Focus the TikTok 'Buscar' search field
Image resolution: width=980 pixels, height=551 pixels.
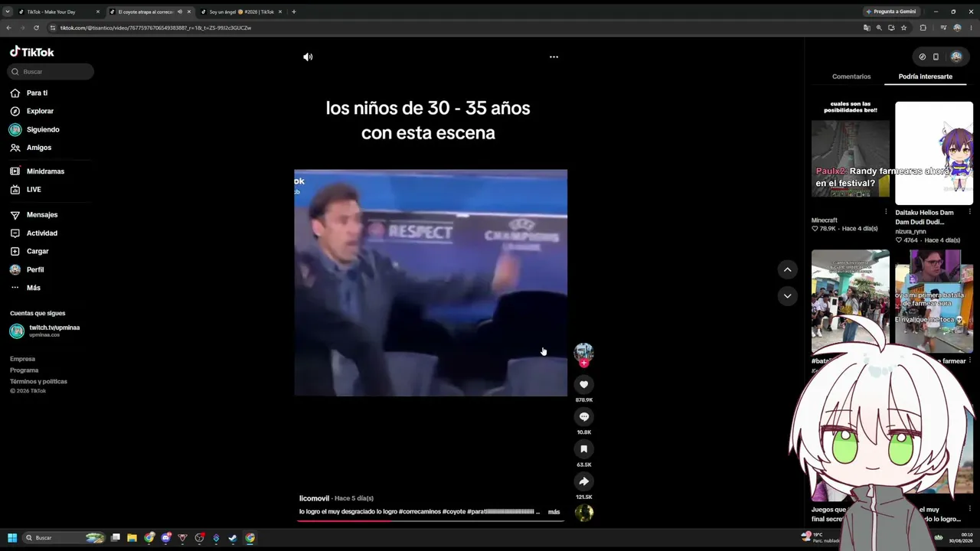[51, 71]
